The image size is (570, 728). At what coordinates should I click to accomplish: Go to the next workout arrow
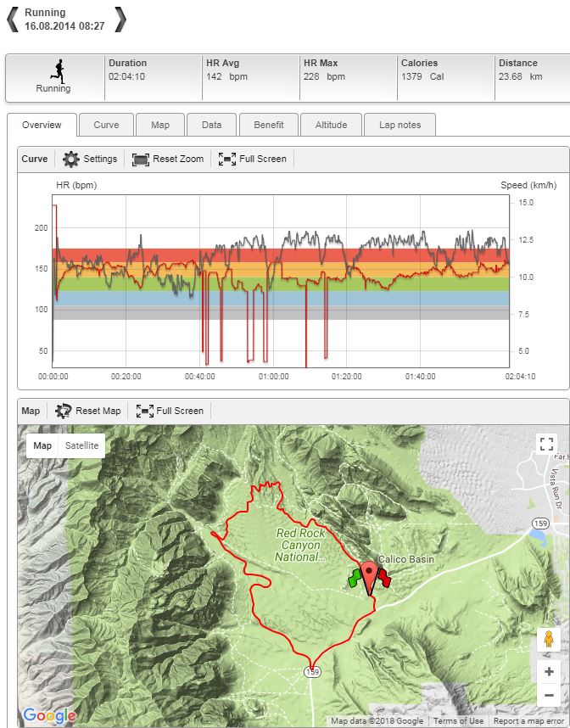[120, 19]
